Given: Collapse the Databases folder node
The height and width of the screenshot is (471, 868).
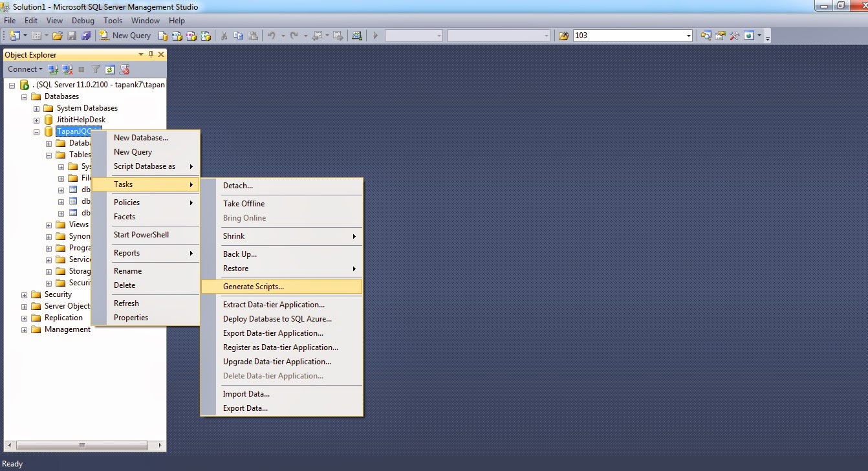Looking at the screenshot, I should tap(25, 96).
